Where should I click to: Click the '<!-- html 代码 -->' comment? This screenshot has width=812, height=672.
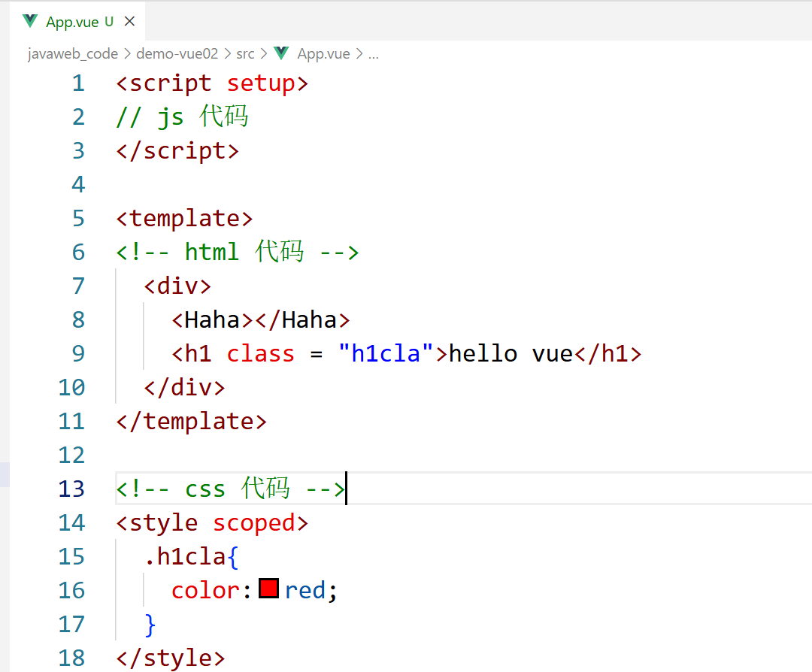[238, 252]
